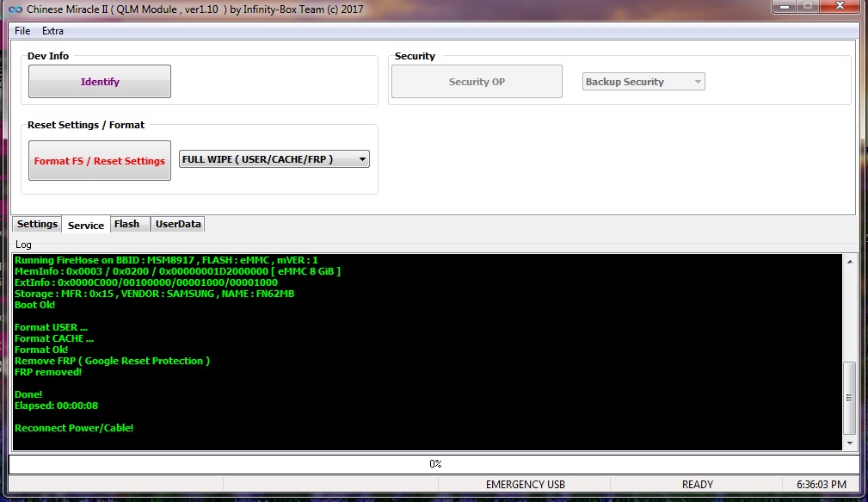Click the 'Remove FRP ( Google Reset Protection )' line
The image size is (868, 502).
[x=113, y=361]
